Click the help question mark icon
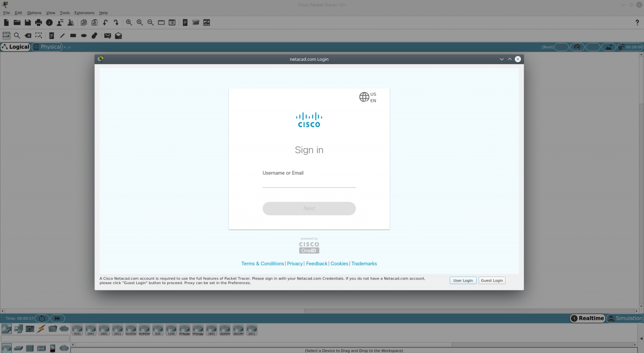 pos(637,23)
